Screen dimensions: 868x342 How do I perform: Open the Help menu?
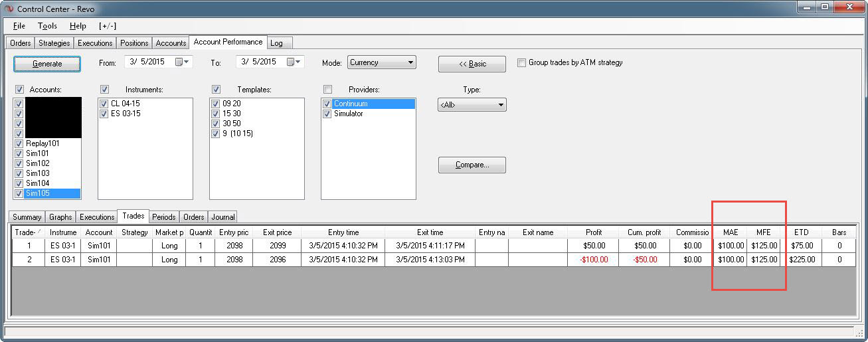click(x=78, y=26)
